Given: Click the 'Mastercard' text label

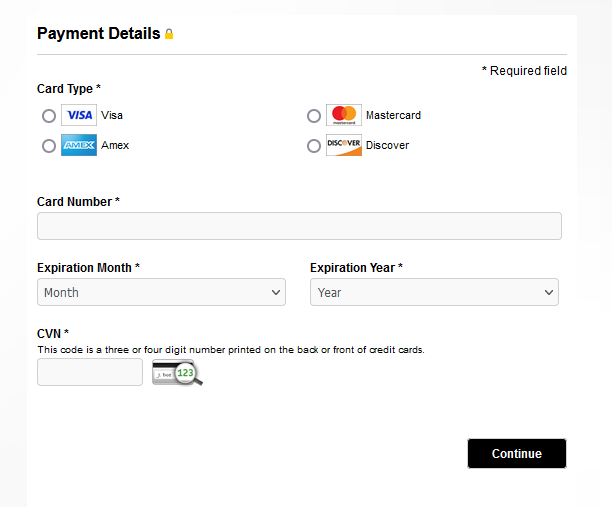Looking at the screenshot, I should pos(393,116).
